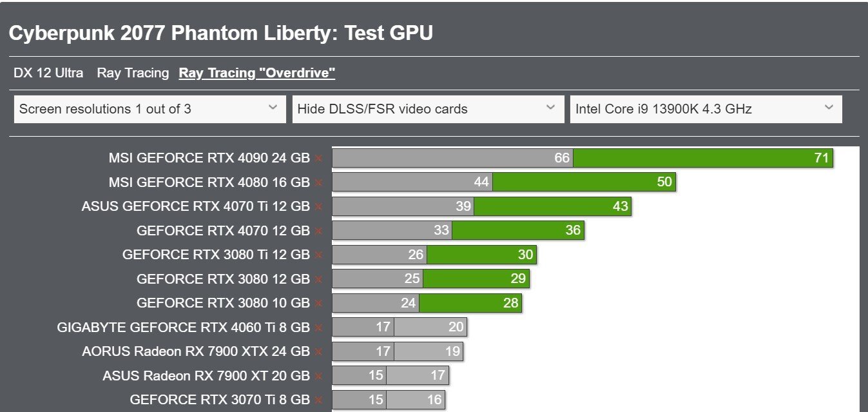The image size is (868, 412).
Task: Remove ASUS Radeon RX 7900 XT row
Action: point(318,376)
